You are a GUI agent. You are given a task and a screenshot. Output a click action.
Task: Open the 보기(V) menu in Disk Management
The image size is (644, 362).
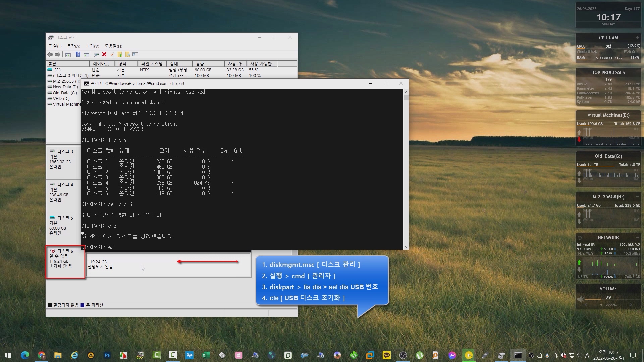92,46
